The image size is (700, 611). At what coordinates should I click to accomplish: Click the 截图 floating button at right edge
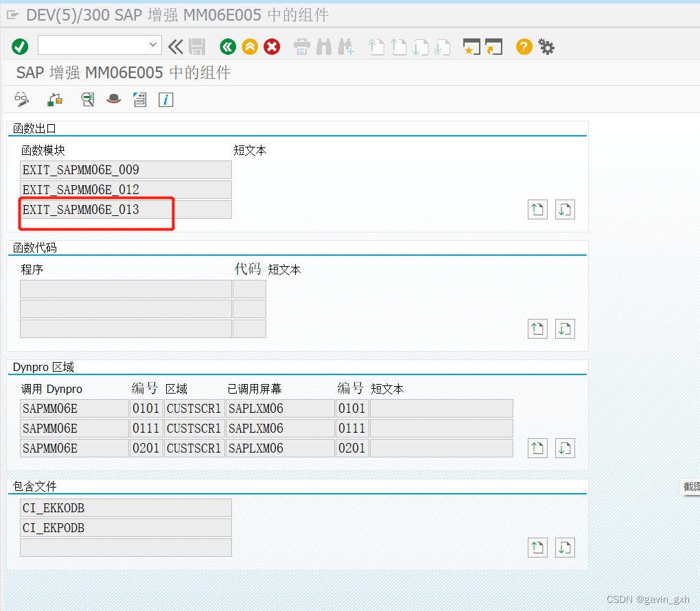click(x=690, y=487)
